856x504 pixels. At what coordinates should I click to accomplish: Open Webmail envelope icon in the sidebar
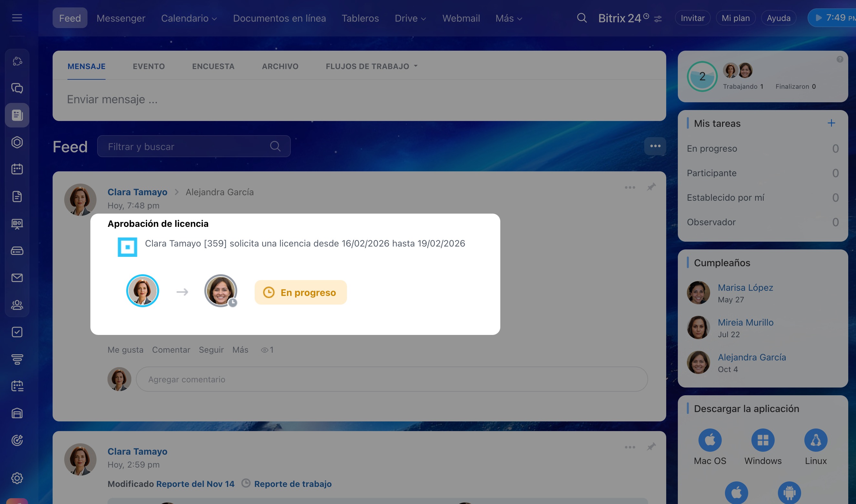click(x=17, y=278)
